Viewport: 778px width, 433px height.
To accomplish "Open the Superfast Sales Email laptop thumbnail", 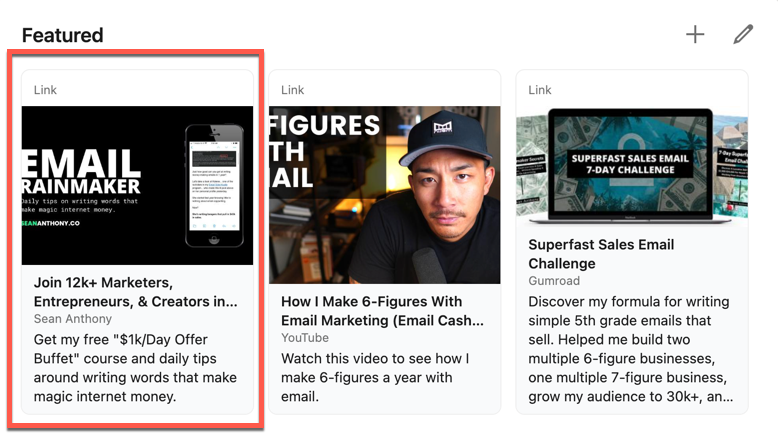I will point(632,166).
